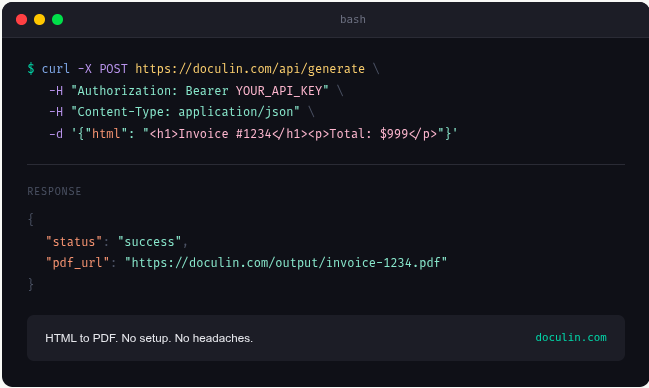Click the opening brace of the response
This screenshot has width=649, height=388.
point(31,219)
